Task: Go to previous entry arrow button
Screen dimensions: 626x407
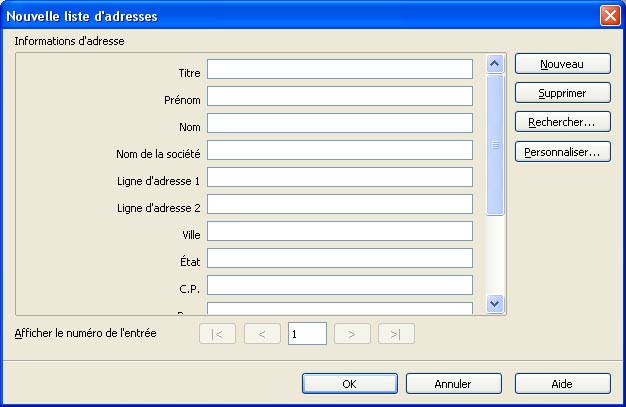Action: click(x=262, y=334)
